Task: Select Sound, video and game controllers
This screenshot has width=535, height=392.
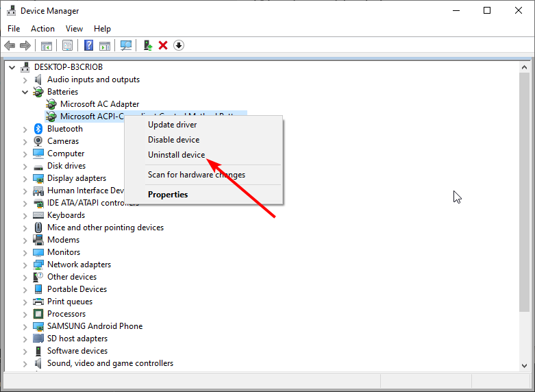Action: click(x=110, y=363)
